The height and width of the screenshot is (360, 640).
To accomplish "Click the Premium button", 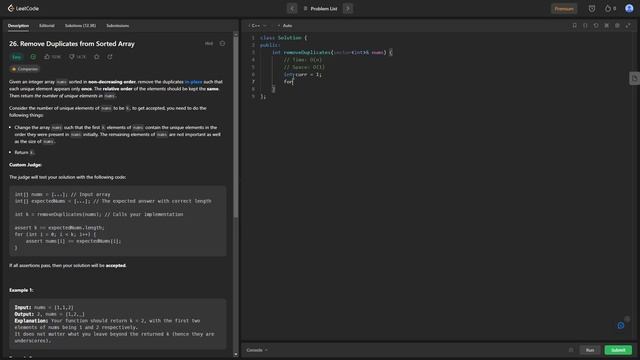I will tap(564, 9).
